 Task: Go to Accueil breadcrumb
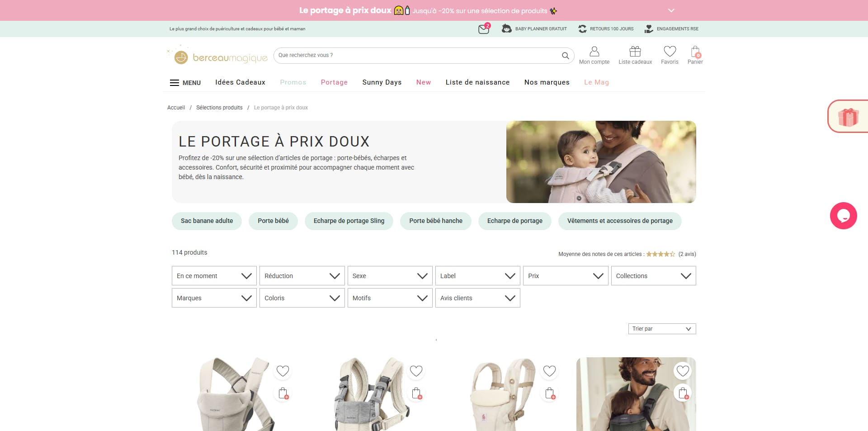pyautogui.click(x=176, y=108)
